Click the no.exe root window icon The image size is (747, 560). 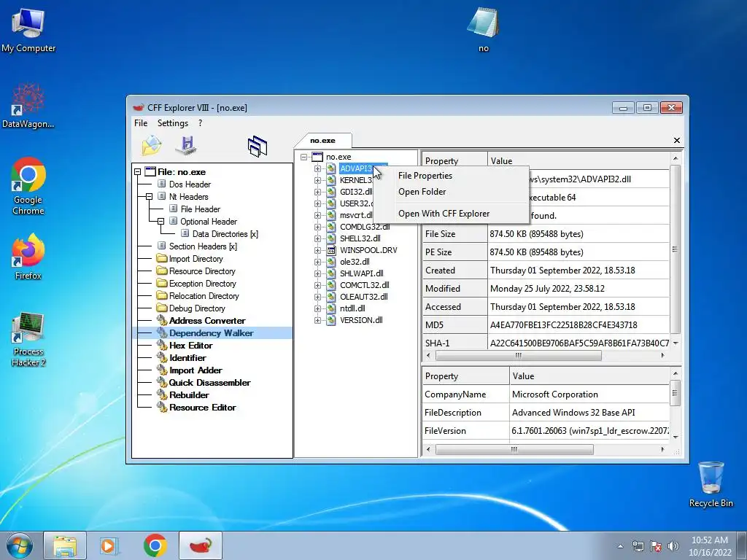pos(317,157)
